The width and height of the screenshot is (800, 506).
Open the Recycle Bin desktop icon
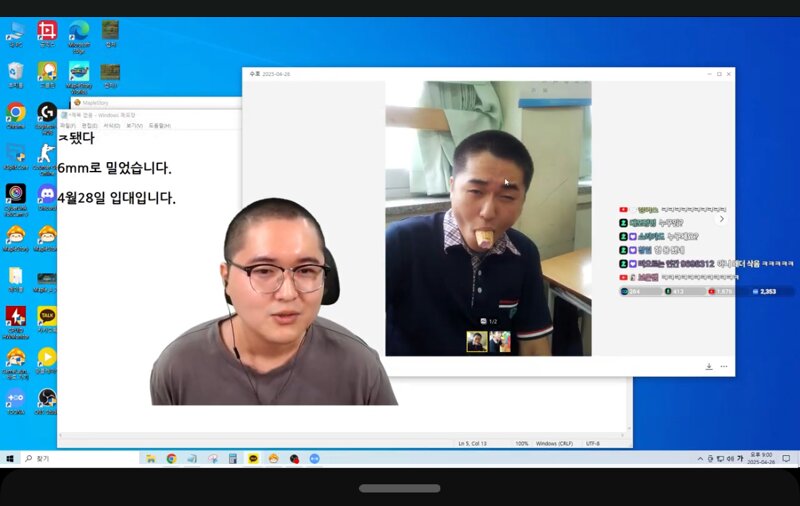[x=15, y=75]
